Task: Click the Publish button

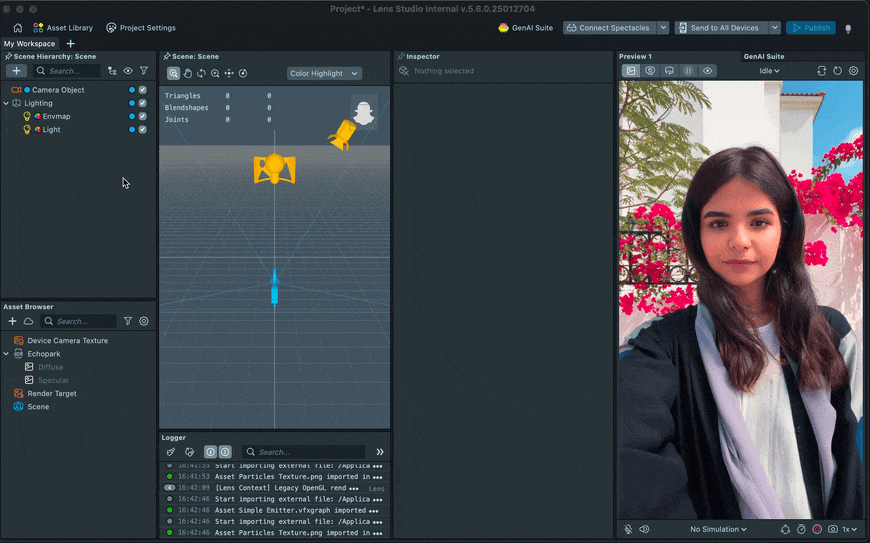Action: 810,28
